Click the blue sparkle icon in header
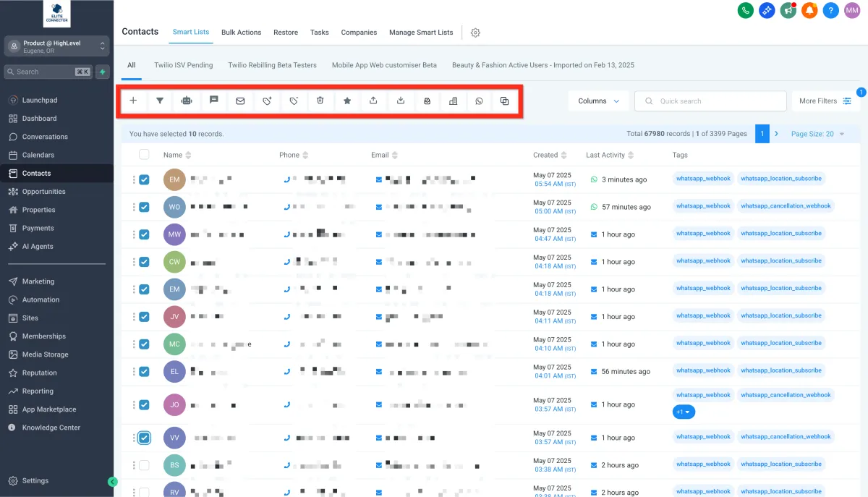The height and width of the screenshot is (497, 868). [767, 10]
